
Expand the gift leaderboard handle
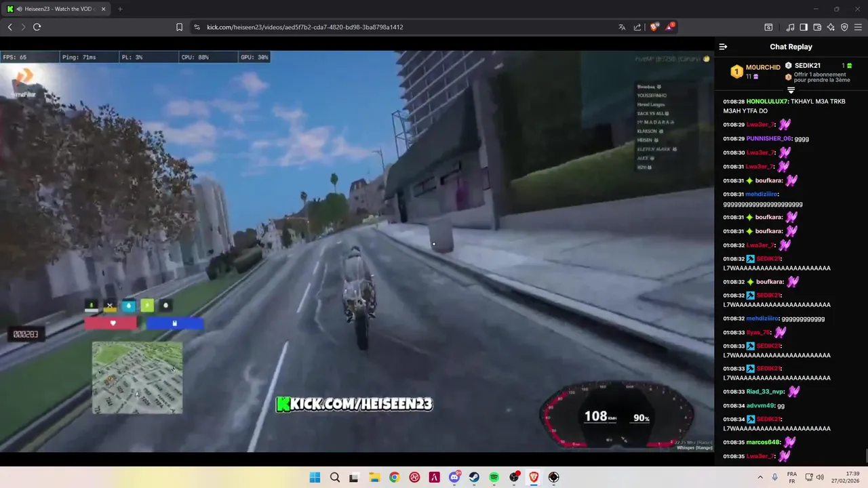pos(791,90)
